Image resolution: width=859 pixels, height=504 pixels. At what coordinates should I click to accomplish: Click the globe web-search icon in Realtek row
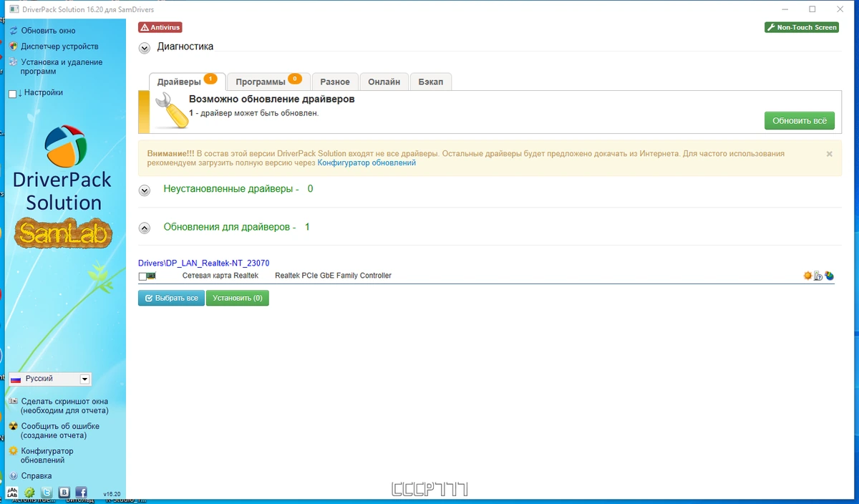830,276
